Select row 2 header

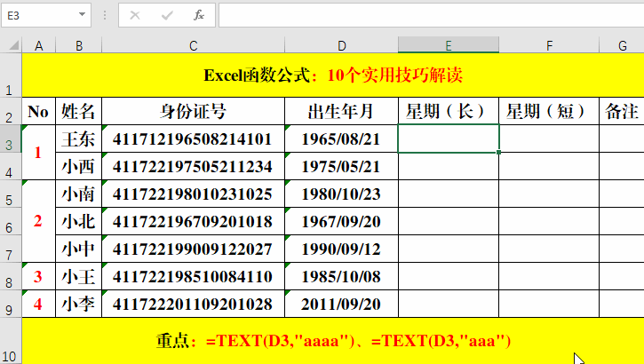click(x=11, y=111)
